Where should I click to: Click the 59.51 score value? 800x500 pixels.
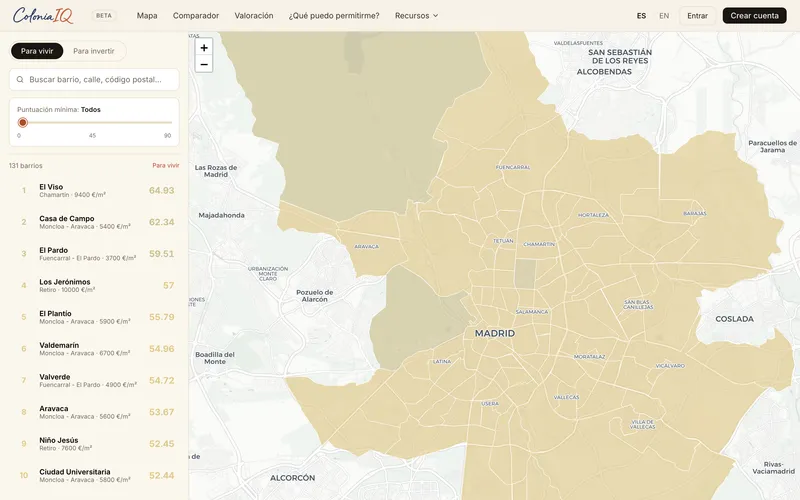point(162,254)
